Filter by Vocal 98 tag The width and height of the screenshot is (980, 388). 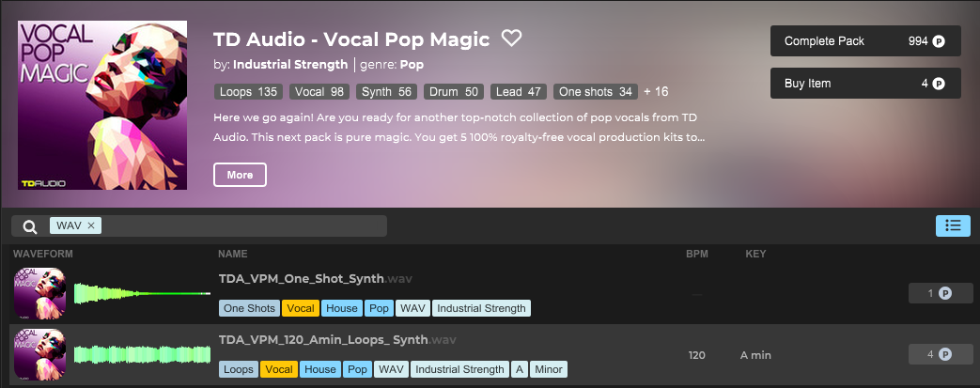(319, 92)
